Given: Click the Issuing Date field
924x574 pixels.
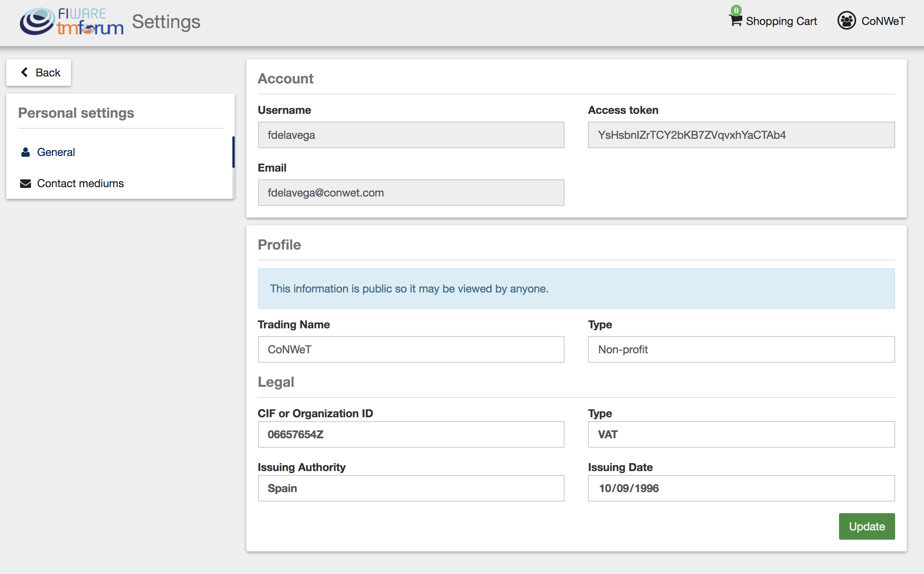Looking at the screenshot, I should pyautogui.click(x=741, y=488).
